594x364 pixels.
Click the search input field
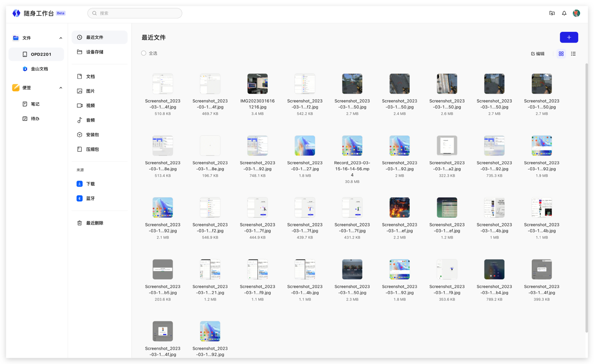135,13
